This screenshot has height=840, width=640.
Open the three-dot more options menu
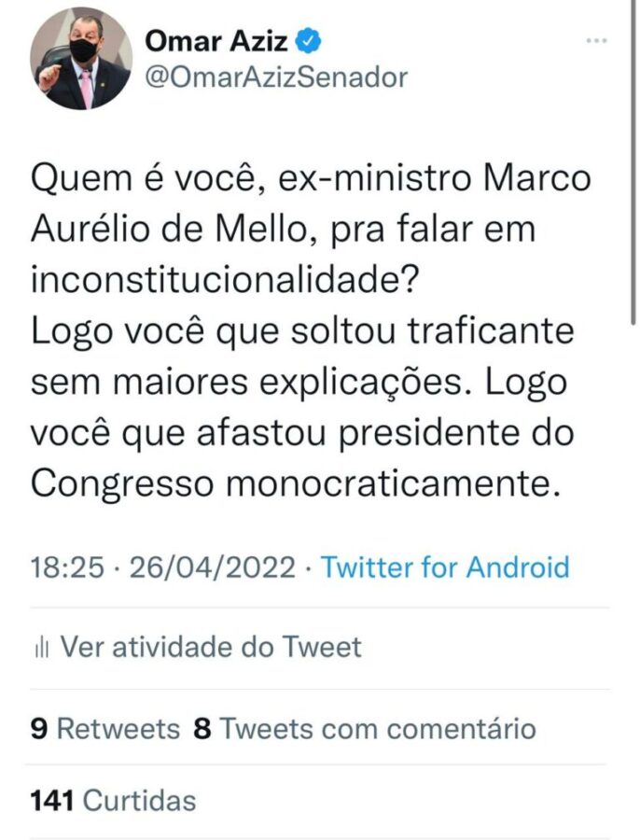597,41
